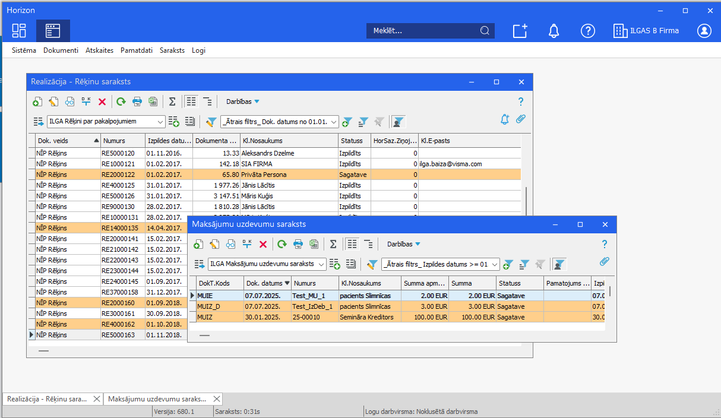
Task: Click the user profile icon in header
Action: pos(704,31)
